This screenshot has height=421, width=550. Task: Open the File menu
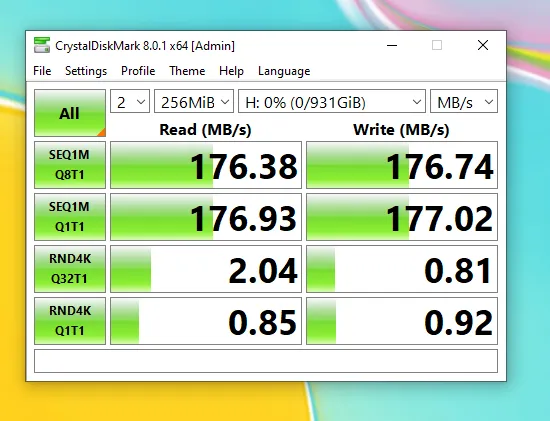pyautogui.click(x=42, y=71)
